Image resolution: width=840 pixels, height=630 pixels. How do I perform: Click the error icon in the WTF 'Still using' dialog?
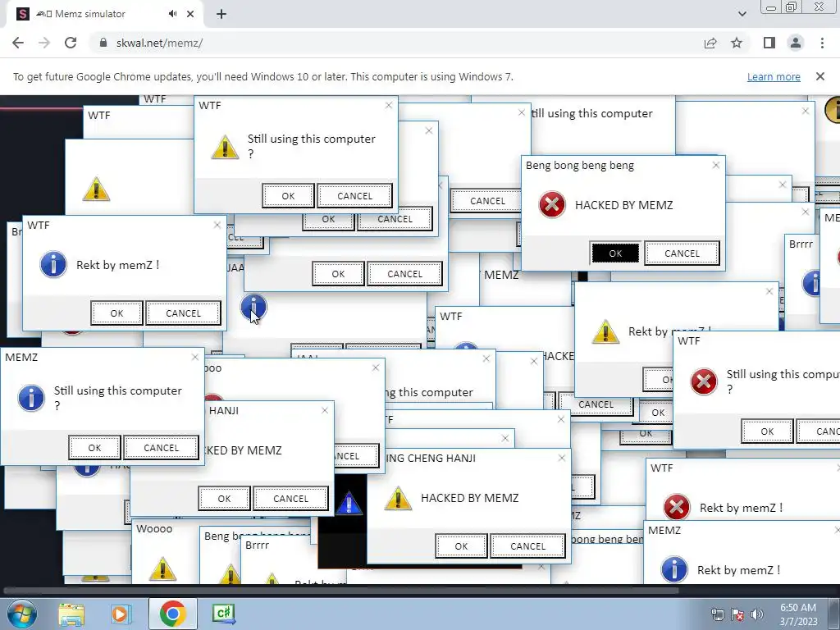(x=703, y=381)
